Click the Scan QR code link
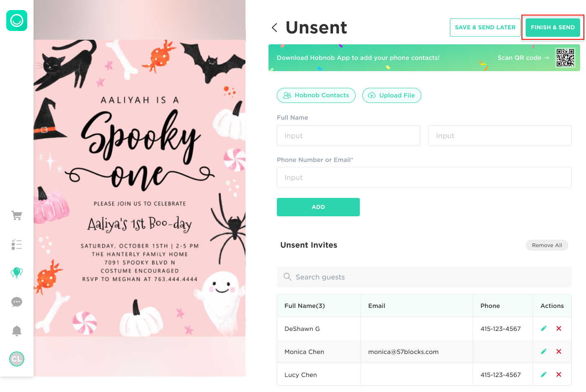 point(523,58)
